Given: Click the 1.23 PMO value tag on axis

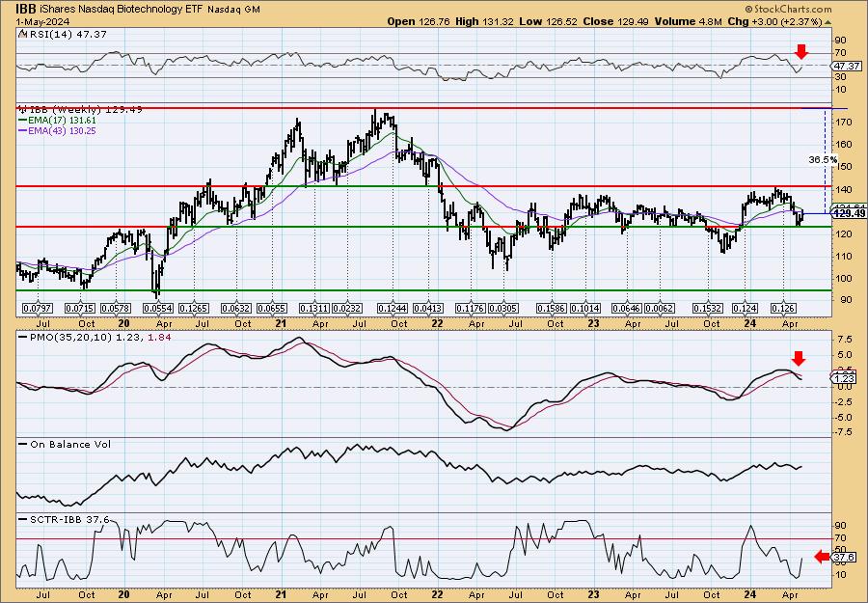Looking at the screenshot, I should (845, 379).
